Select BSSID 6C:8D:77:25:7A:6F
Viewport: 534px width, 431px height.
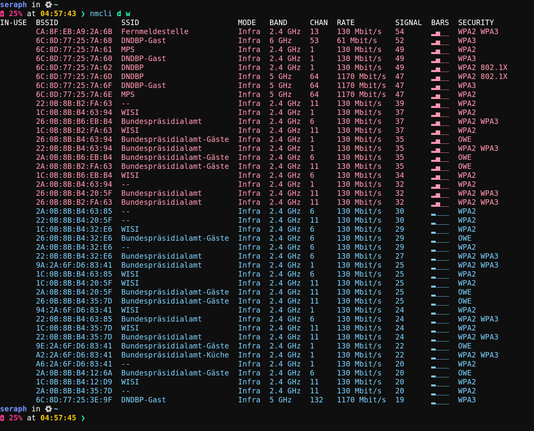[74, 85]
